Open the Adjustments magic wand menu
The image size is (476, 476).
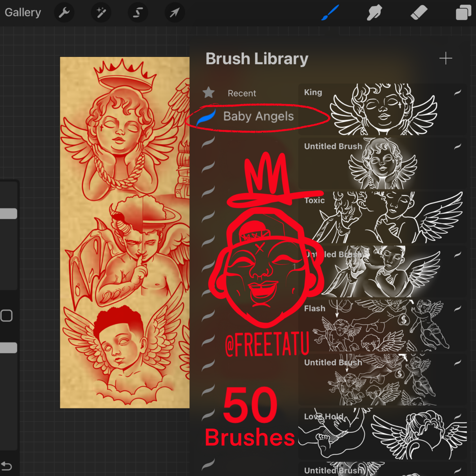click(x=101, y=12)
